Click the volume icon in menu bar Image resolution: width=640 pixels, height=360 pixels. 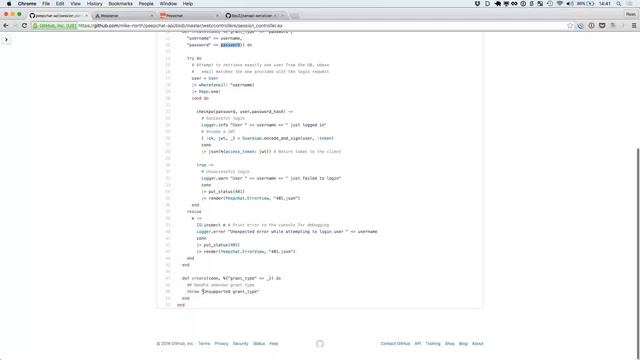(569, 4)
